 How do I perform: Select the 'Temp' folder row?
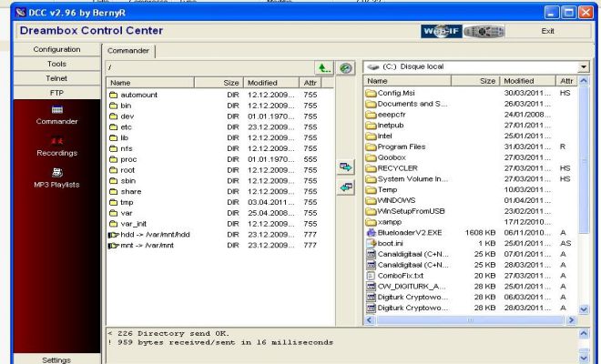(x=471, y=189)
